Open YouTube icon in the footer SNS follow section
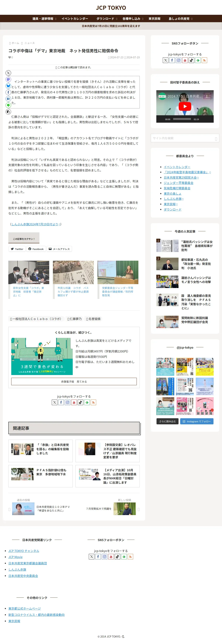The height and width of the screenshot is (644, 222). [x=111, y=556]
